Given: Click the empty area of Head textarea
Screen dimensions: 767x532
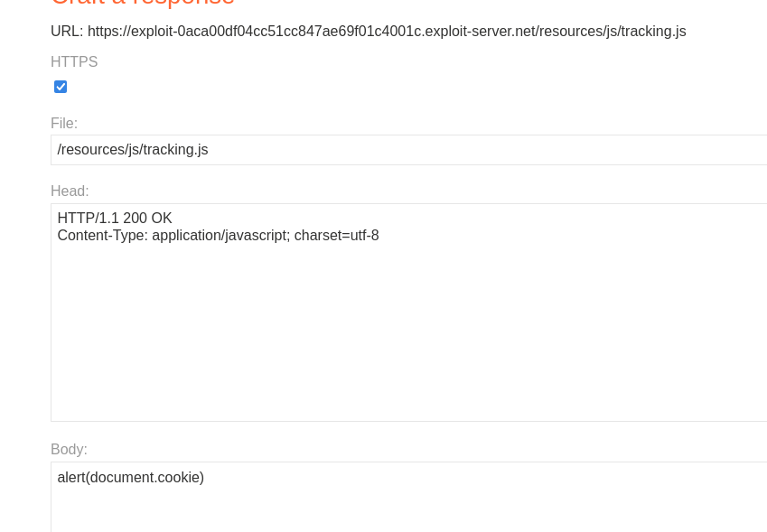Looking at the screenshot, I should tap(407, 334).
